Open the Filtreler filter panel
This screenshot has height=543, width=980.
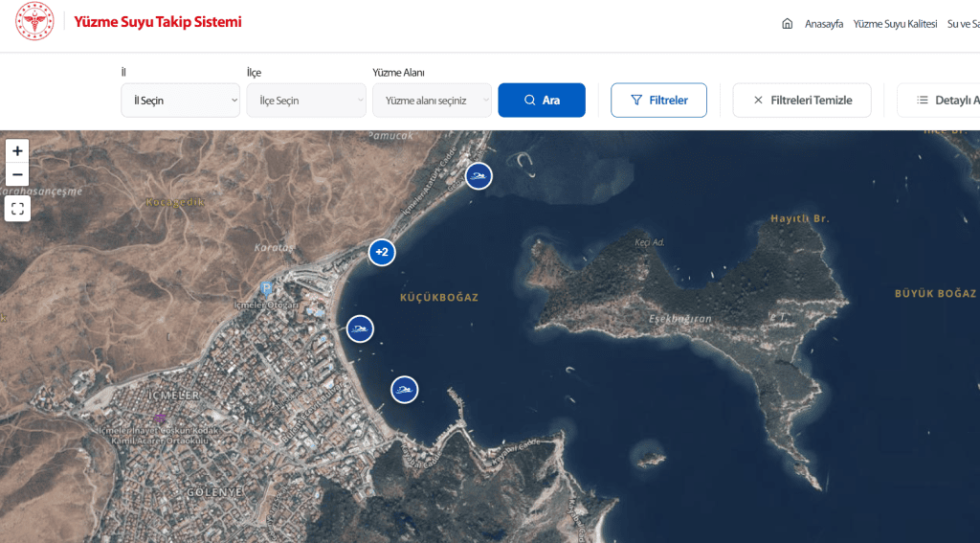pos(658,101)
